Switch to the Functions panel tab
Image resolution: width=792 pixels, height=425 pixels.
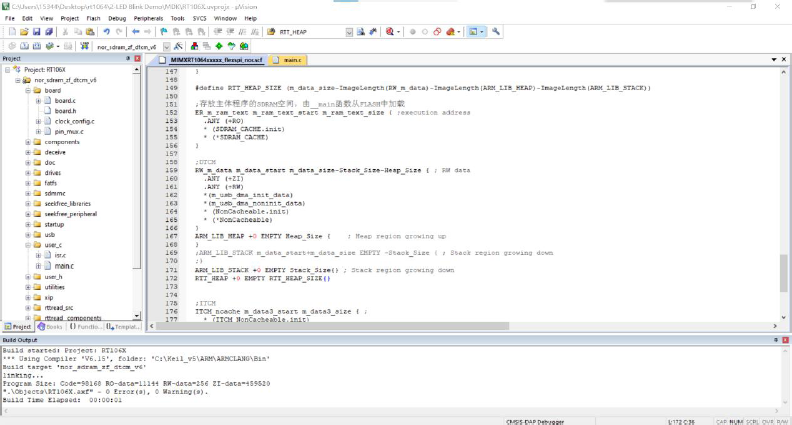(84, 327)
